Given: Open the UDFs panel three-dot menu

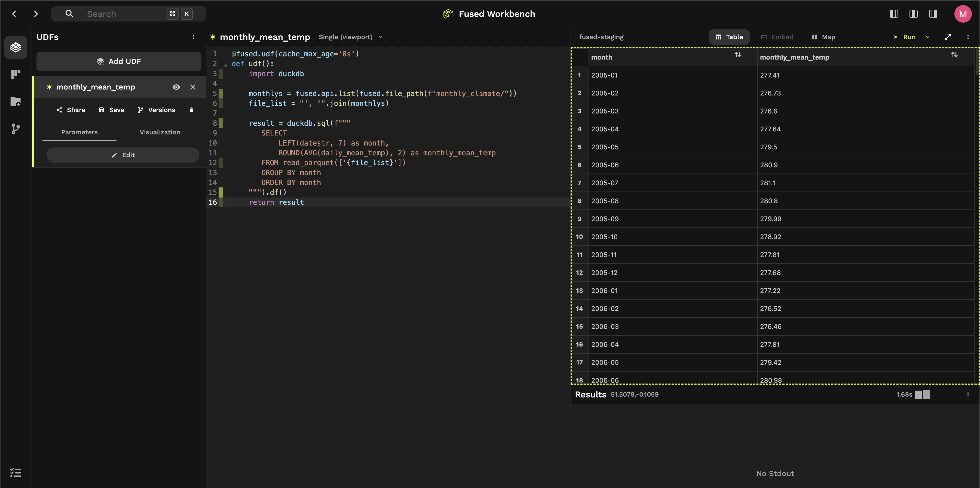Looking at the screenshot, I should tap(194, 37).
